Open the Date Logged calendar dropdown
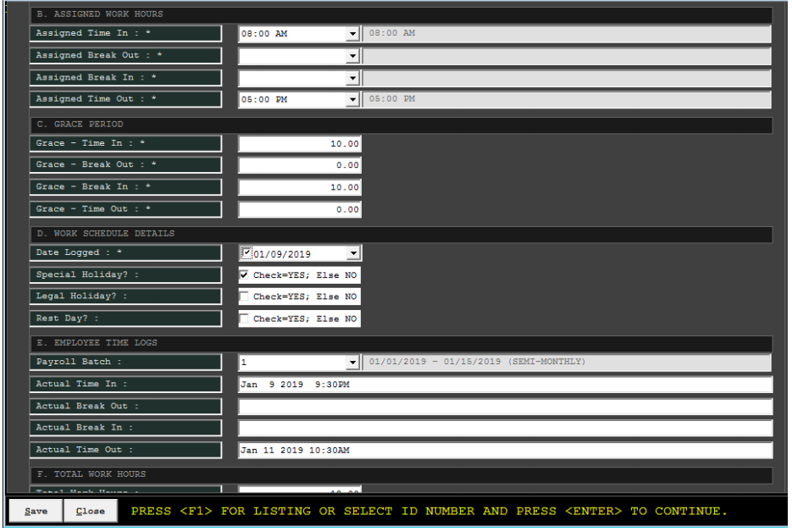The image size is (792, 532). (353, 253)
